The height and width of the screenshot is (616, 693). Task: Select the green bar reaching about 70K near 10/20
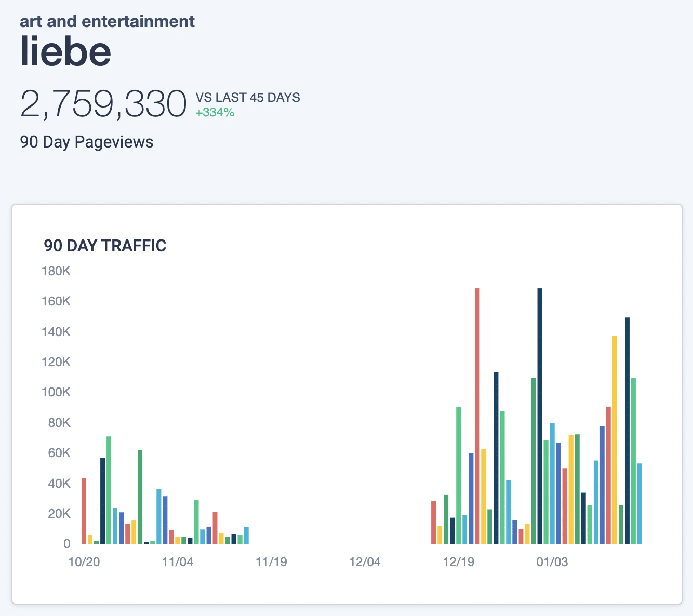click(109, 490)
